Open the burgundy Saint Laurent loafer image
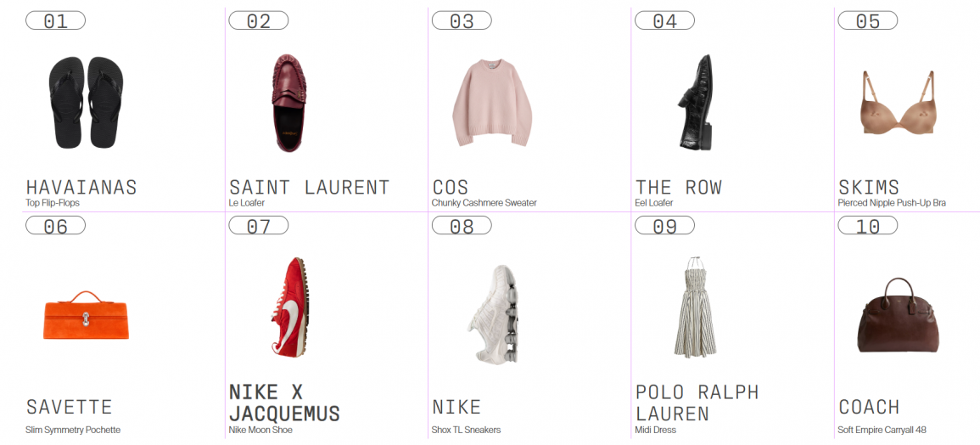 pyautogui.click(x=289, y=103)
